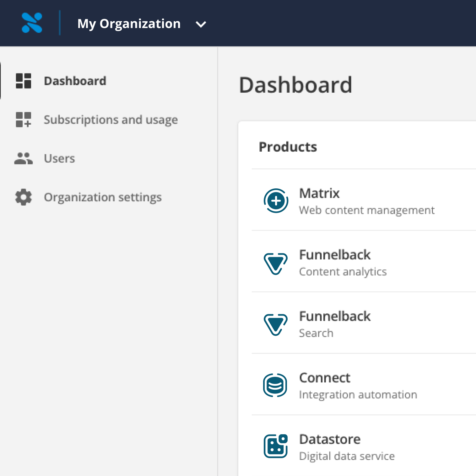Click the Squiz logo in header

32,23
